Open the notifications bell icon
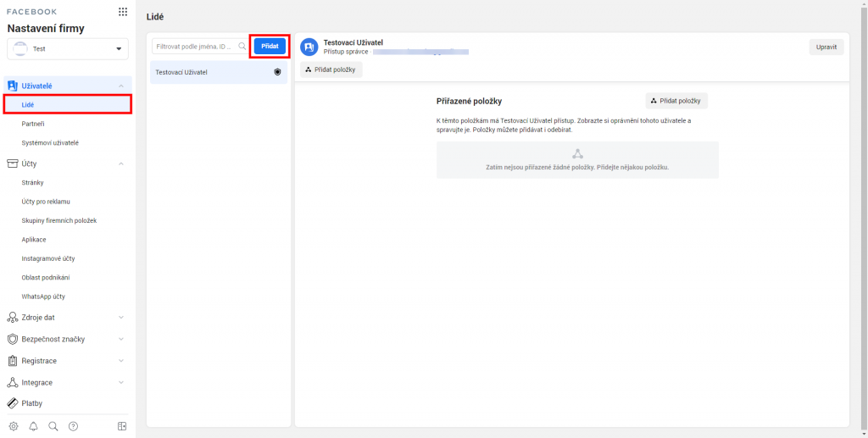This screenshot has height=438, width=868. pos(33,426)
